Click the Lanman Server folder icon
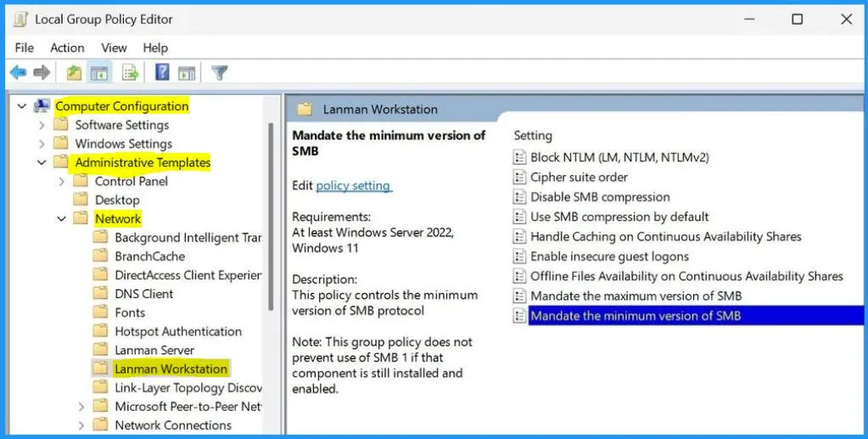Image resolution: width=868 pixels, height=439 pixels. (100, 351)
